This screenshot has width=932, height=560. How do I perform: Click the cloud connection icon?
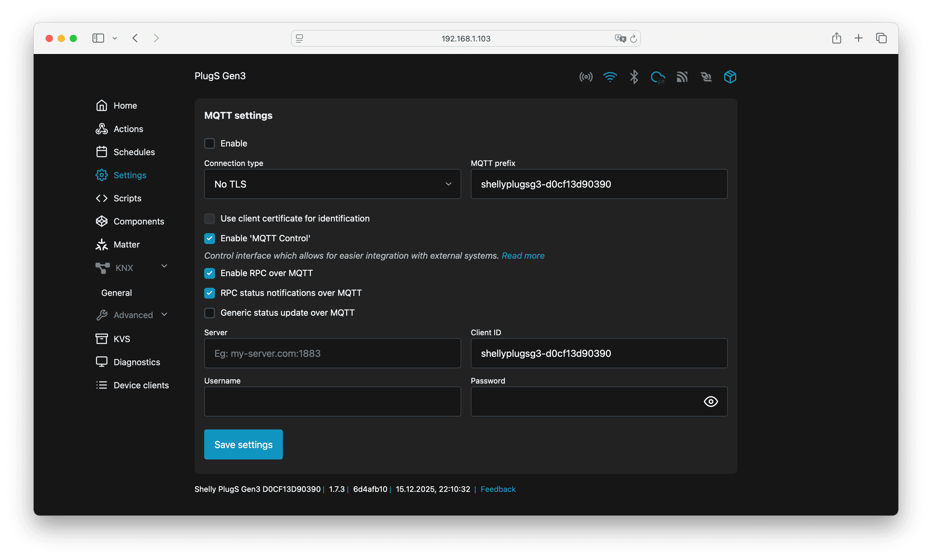tap(658, 77)
